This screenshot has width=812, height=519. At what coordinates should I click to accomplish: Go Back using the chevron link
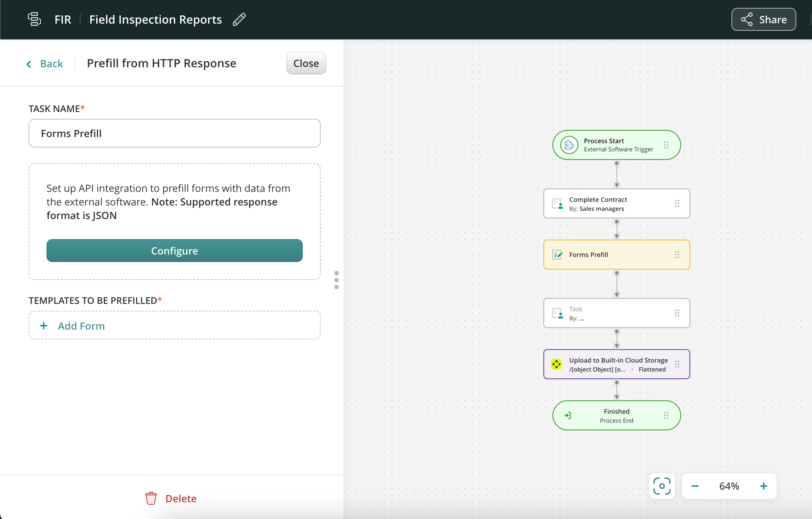pyautogui.click(x=45, y=64)
